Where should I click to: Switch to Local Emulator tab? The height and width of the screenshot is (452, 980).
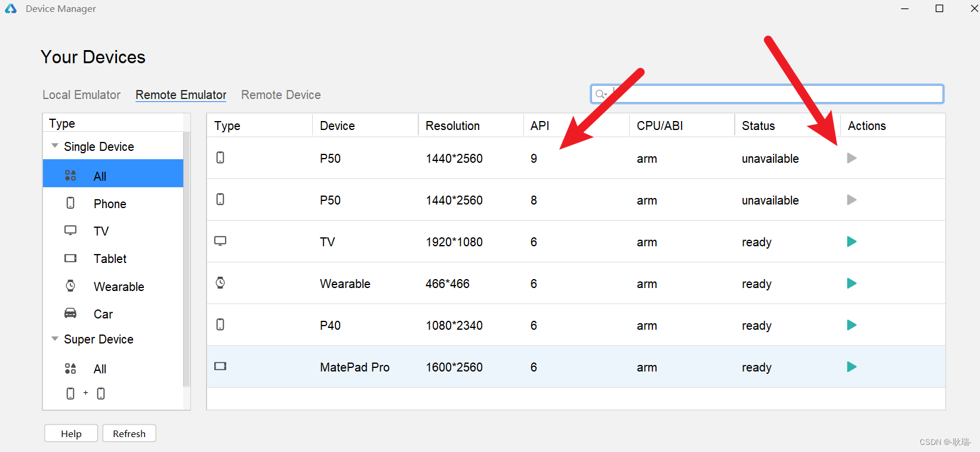(x=81, y=95)
